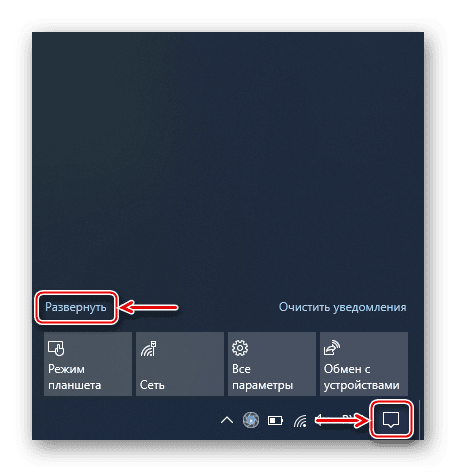This screenshot has width=456, height=472.
Task: Show hidden tray icons with the chevron
Action: 227,420
